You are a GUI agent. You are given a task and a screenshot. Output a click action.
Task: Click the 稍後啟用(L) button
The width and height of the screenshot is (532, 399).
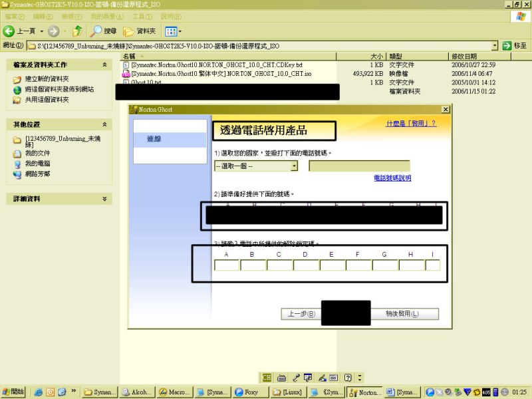click(x=404, y=314)
